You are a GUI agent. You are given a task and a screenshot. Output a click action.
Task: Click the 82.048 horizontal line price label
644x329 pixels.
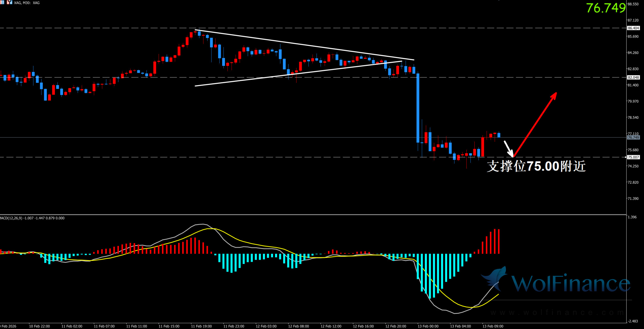(x=633, y=77)
